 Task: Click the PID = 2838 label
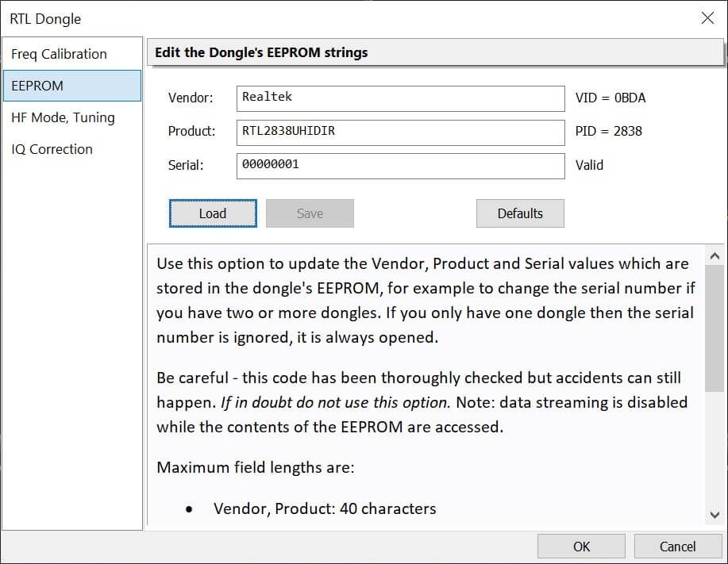click(x=609, y=131)
